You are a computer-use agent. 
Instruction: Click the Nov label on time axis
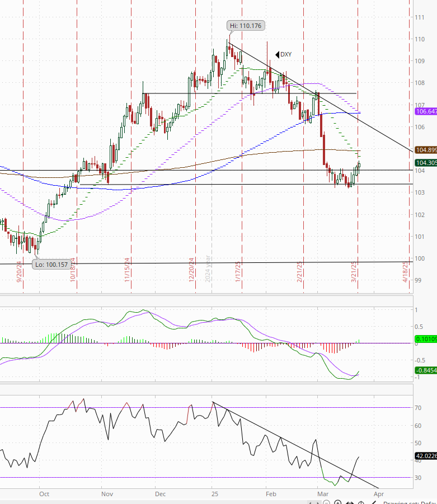point(107,494)
